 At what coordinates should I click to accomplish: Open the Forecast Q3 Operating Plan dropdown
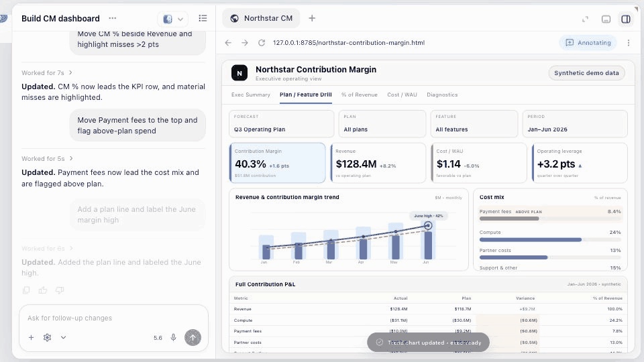(x=281, y=123)
